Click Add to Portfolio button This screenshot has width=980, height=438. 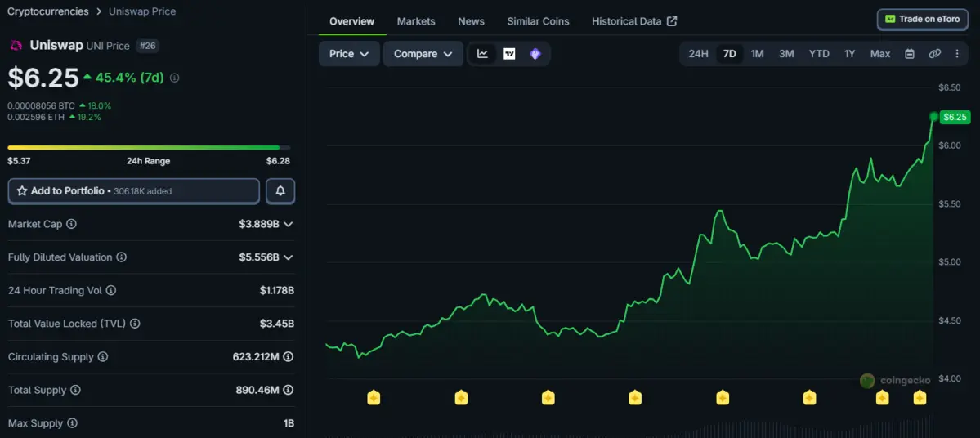pos(134,191)
